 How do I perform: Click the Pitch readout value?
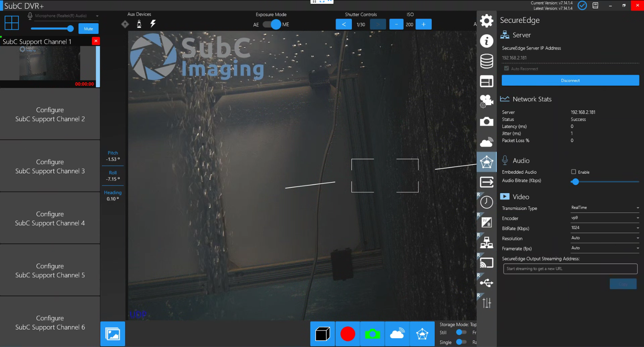[x=113, y=159]
